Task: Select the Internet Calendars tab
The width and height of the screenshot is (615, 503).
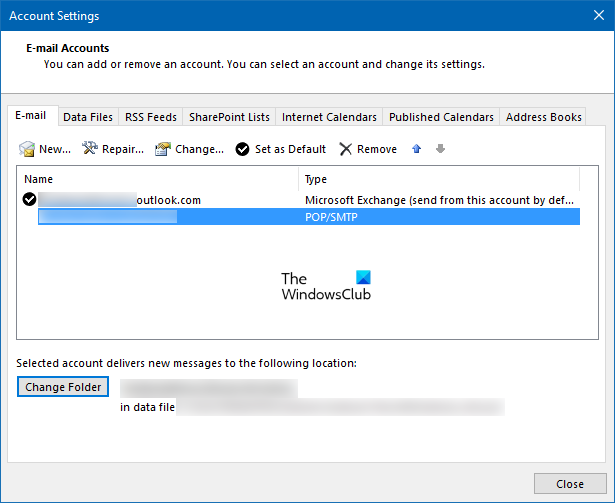Action: point(329,117)
